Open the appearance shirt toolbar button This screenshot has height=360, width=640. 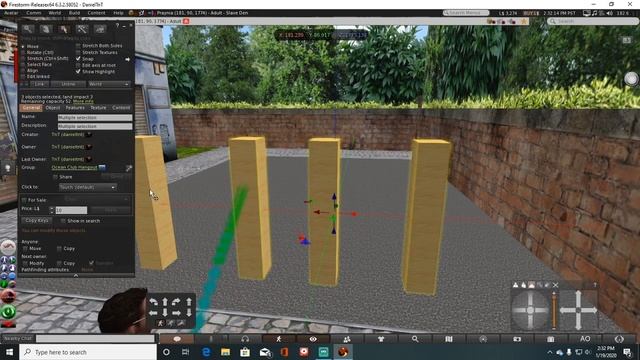(x=381, y=339)
